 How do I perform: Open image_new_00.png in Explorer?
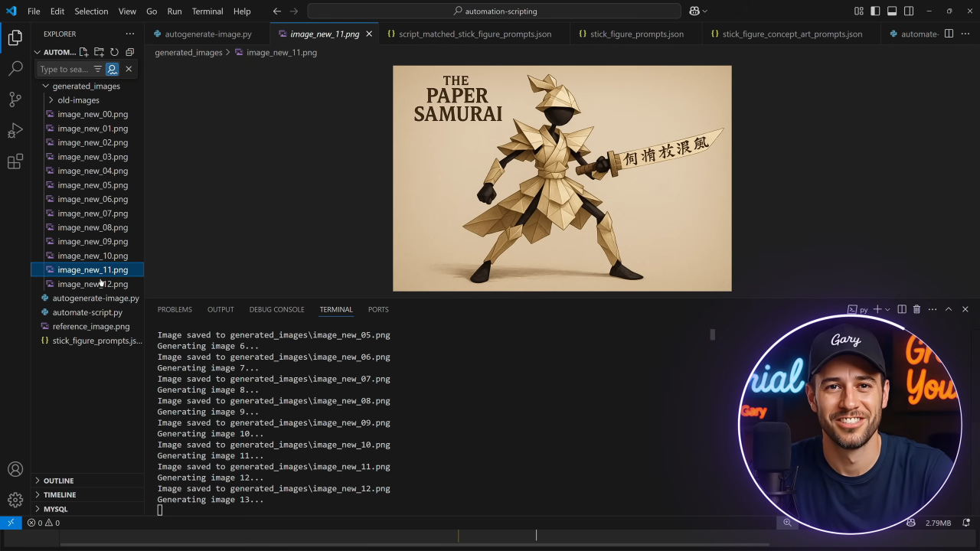93,114
